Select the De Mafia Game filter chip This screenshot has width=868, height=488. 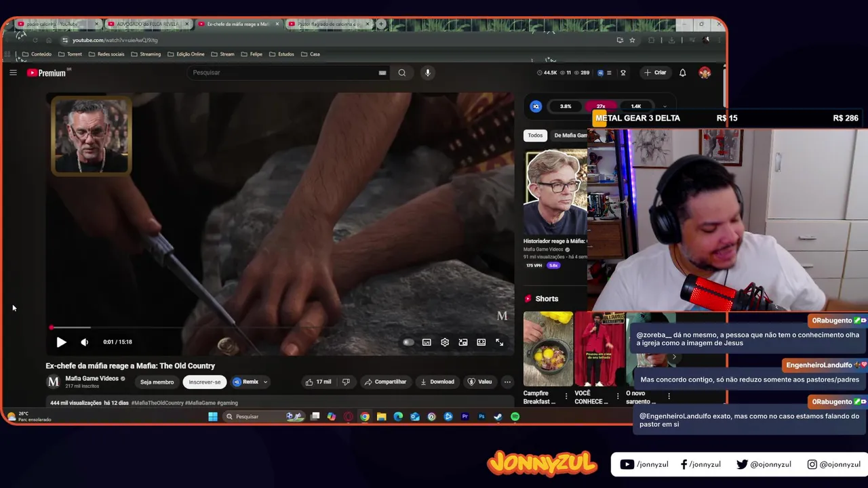point(569,136)
